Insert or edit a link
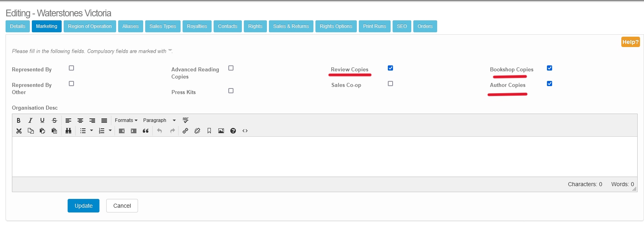This screenshot has width=644, height=232. pos(185,131)
